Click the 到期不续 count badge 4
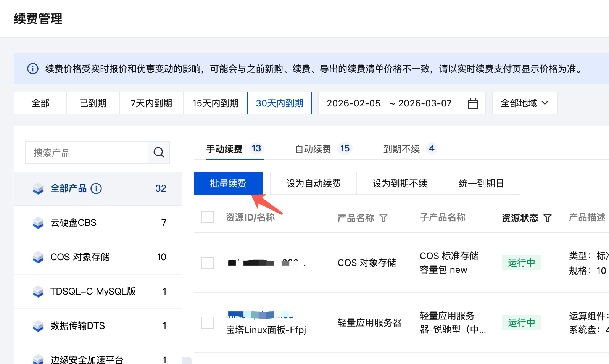The image size is (609, 364). point(432,148)
